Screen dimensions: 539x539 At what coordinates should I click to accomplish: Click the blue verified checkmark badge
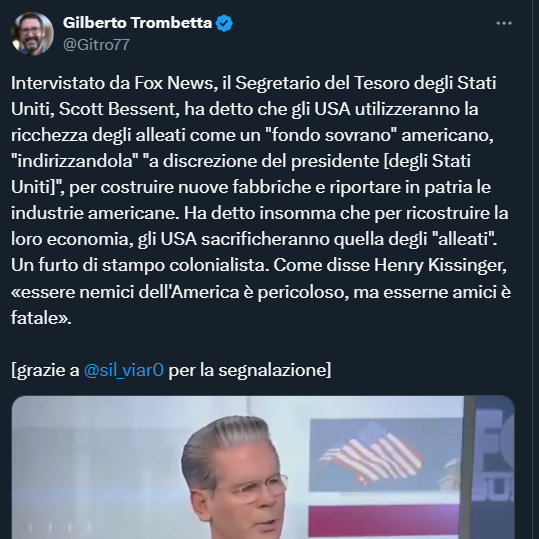click(x=224, y=23)
